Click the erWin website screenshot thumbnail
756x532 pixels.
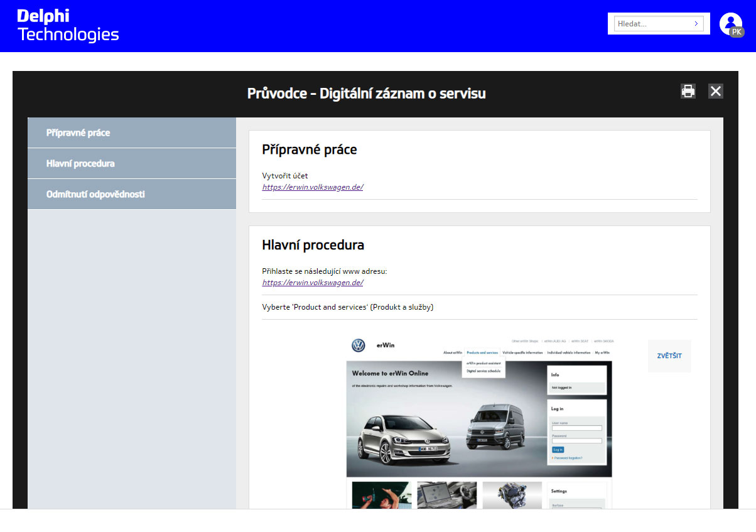coord(479,422)
